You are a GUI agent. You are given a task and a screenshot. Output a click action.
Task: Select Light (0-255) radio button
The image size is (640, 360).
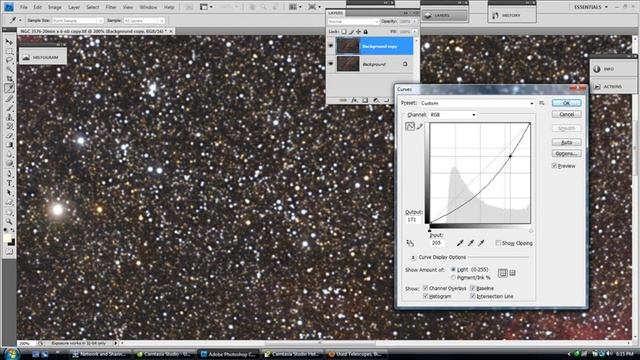(453, 270)
